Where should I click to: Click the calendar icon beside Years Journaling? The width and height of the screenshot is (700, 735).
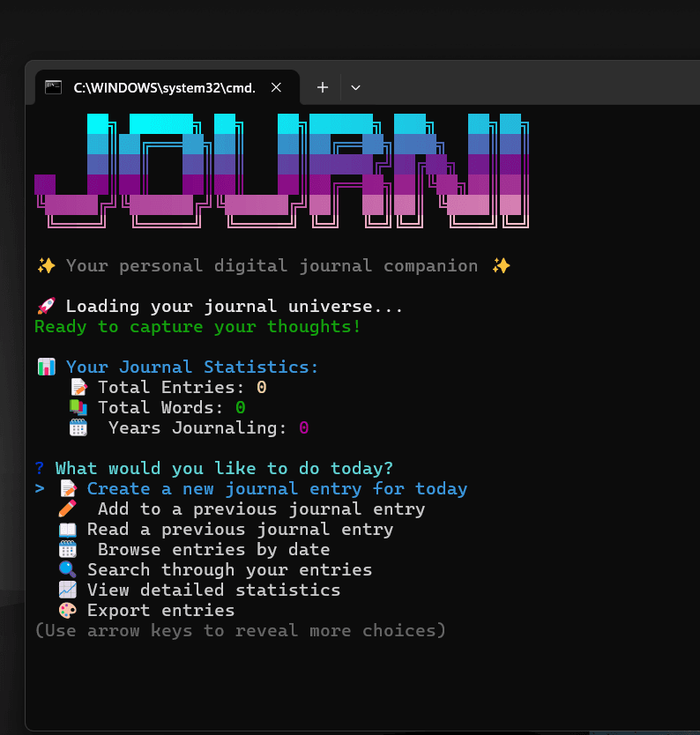click(78, 427)
